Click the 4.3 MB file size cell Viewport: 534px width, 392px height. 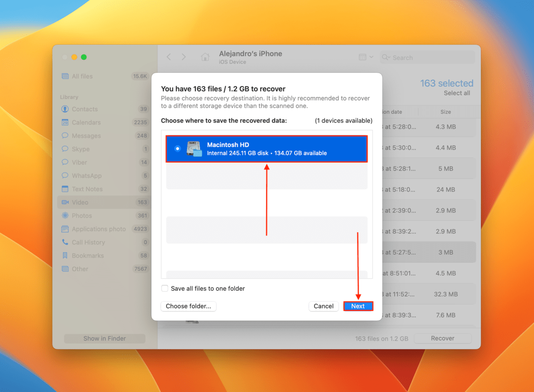point(445,127)
